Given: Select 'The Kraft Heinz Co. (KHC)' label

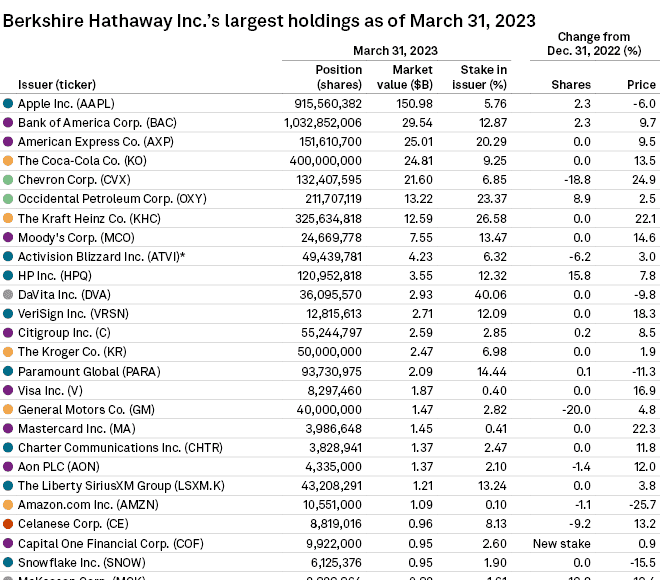Looking at the screenshot, I should point(89,218).
